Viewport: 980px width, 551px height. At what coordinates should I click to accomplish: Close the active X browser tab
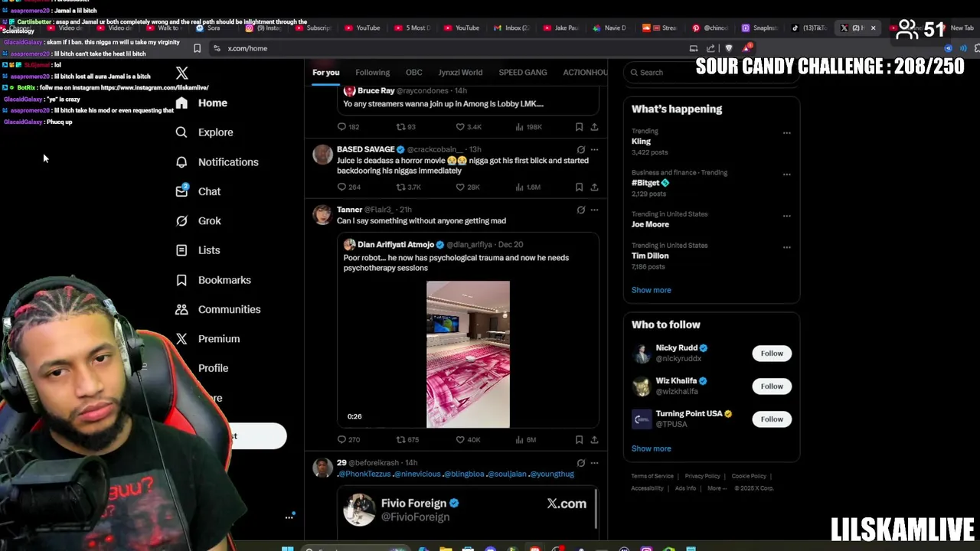pyautogui.click(x=873, y=28)
